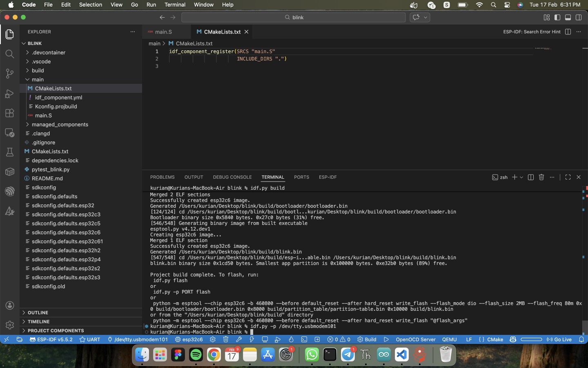Toggle the primary side bar visibility
The image size is (588, 368).
557,17
